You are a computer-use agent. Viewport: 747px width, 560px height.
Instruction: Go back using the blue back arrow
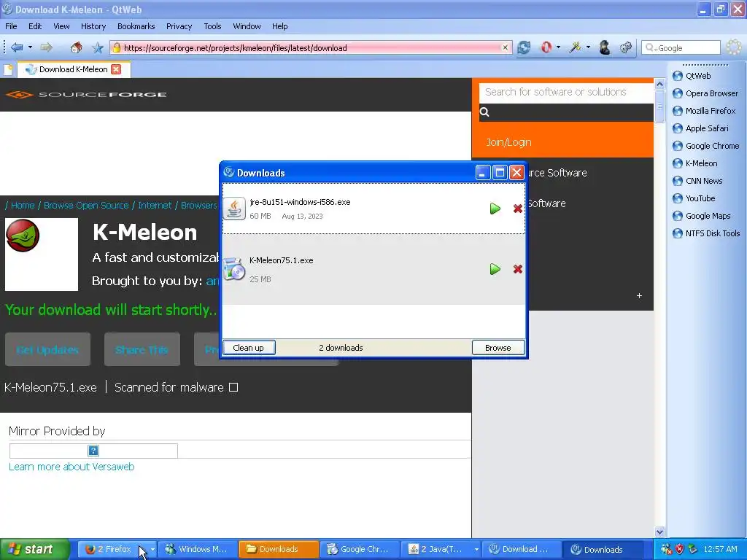18,47
